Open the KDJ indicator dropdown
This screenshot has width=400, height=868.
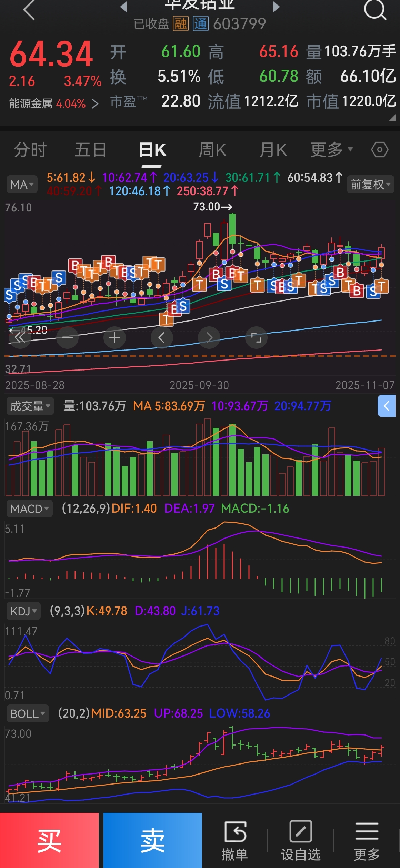point(23,611)
